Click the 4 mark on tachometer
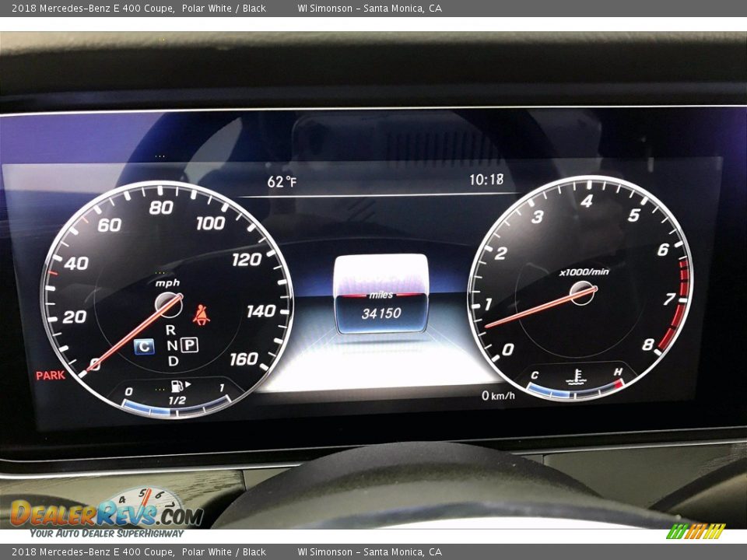 tap(587, 201)
